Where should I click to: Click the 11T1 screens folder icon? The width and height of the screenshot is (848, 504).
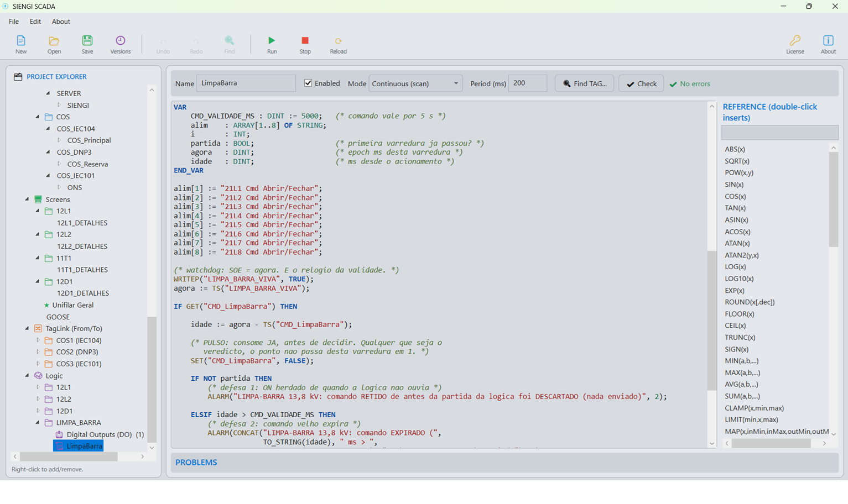49,258
